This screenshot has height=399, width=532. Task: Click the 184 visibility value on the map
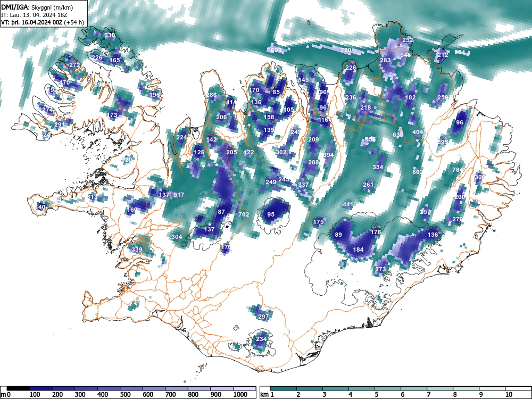pyautogui.click(x=358, y=250)
